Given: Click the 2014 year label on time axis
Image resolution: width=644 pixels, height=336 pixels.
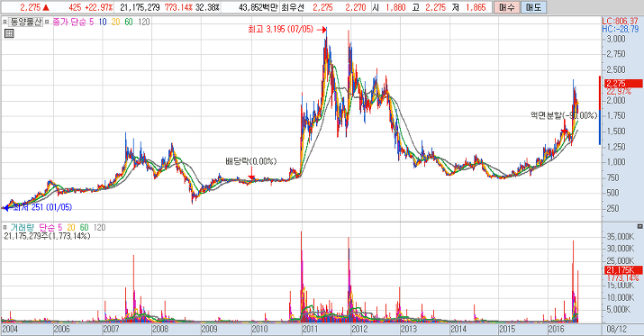Looking at the screenshot, I should 458,330.
